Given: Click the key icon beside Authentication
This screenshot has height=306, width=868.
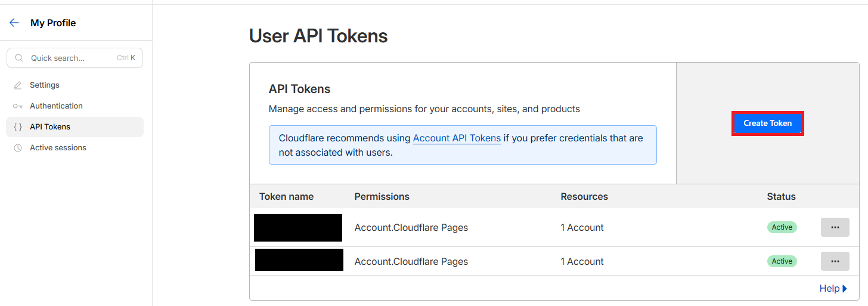Looking at the screenshot, I should tap(18, 106).
